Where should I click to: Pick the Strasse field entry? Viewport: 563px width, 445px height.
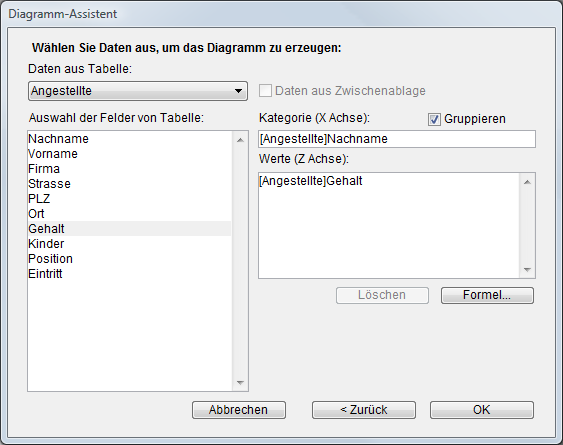click(x=130, y=184)
